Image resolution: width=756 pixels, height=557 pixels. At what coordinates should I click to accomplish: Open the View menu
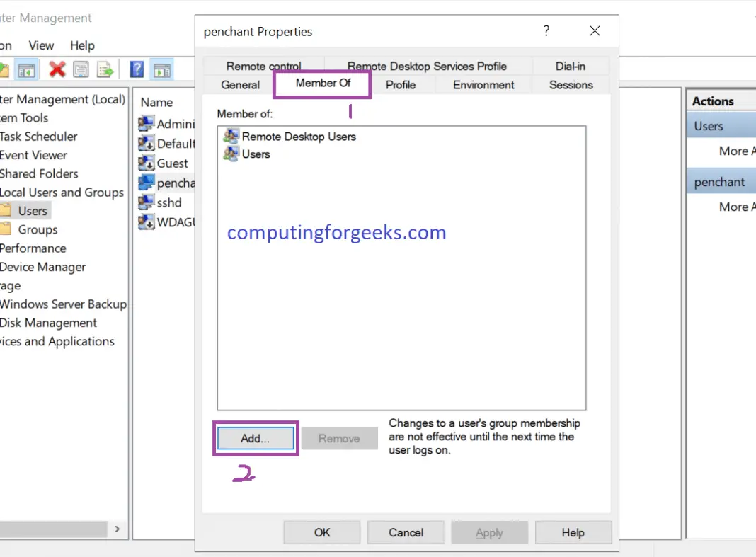click(40, 45)
